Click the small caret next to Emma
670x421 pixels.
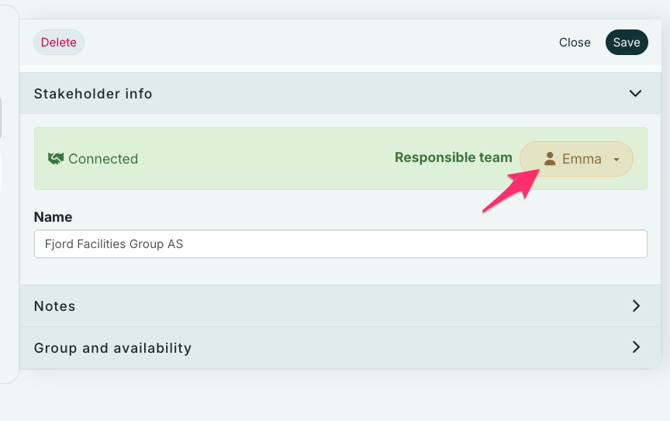pyautogui.click(x=616, y=160)
